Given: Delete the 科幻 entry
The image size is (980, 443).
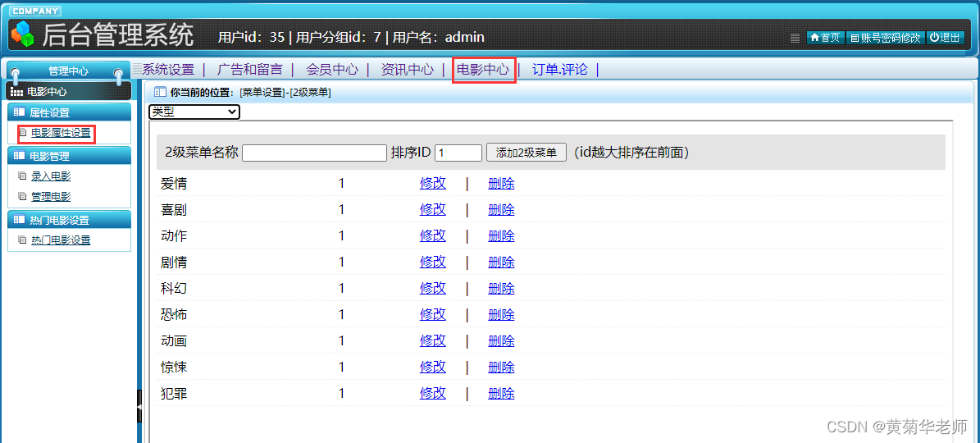Looking at the screenshot, I should pos(501,289).
